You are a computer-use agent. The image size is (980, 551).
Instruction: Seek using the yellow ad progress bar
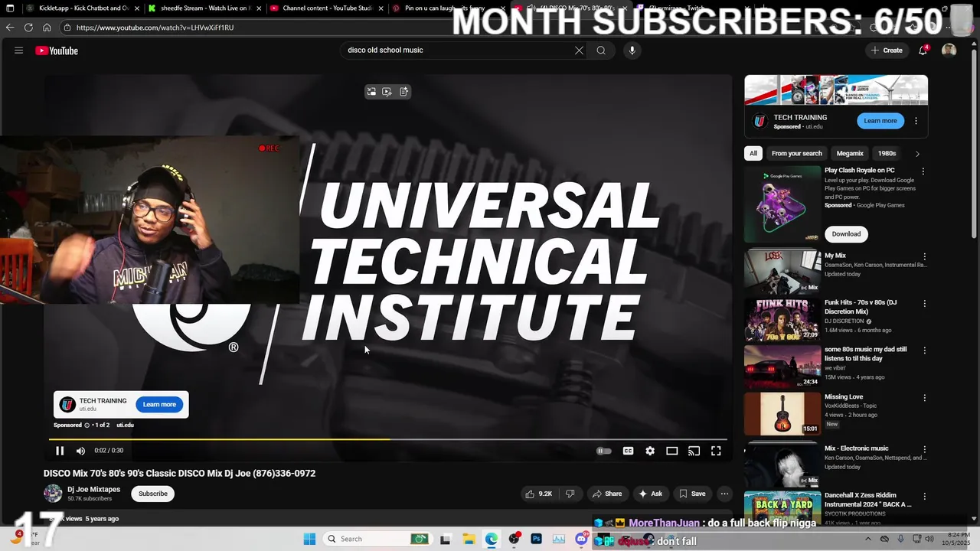[387, 439]
